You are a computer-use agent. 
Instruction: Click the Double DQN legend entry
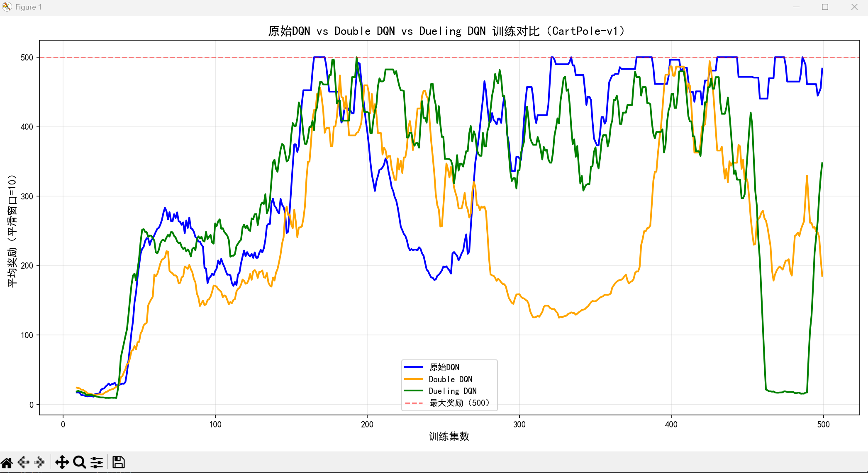pyautogui.click(x=450, y=379)
